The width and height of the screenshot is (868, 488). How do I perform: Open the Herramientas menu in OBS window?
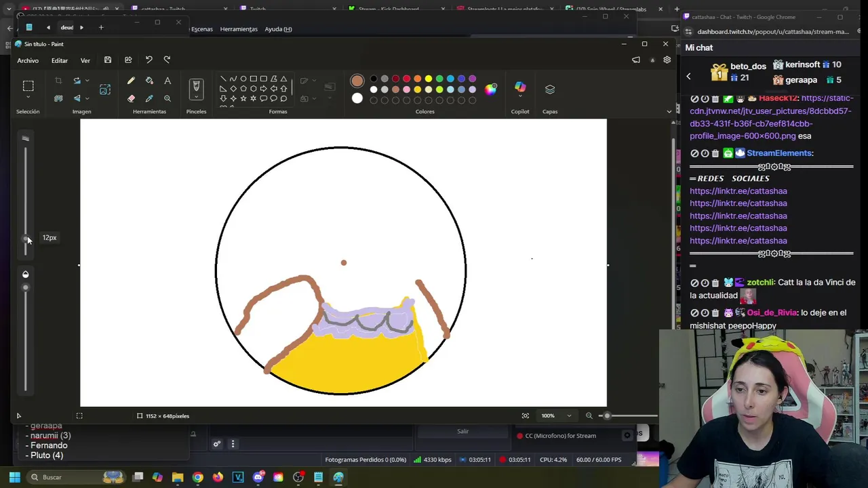(x=239, y=29)
